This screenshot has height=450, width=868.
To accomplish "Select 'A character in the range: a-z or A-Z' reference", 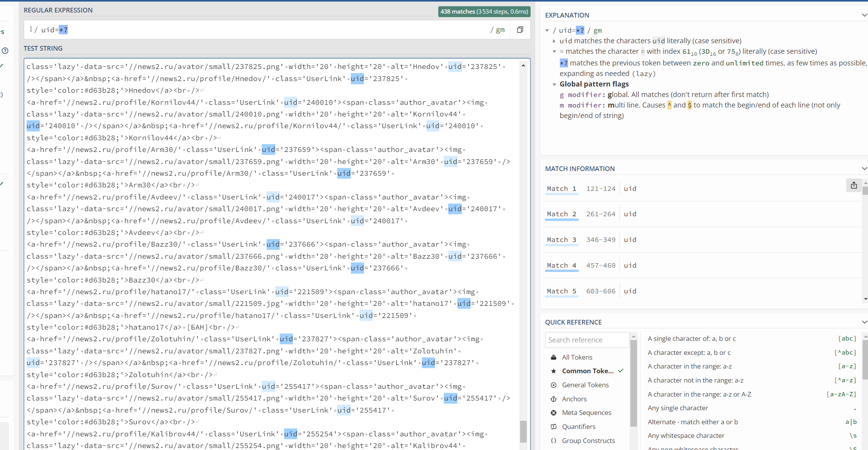I will (x=752, y=394).
